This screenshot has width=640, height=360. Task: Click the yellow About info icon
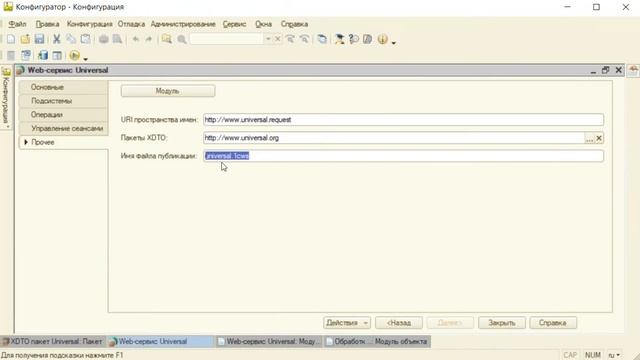(x=382, y=39)
